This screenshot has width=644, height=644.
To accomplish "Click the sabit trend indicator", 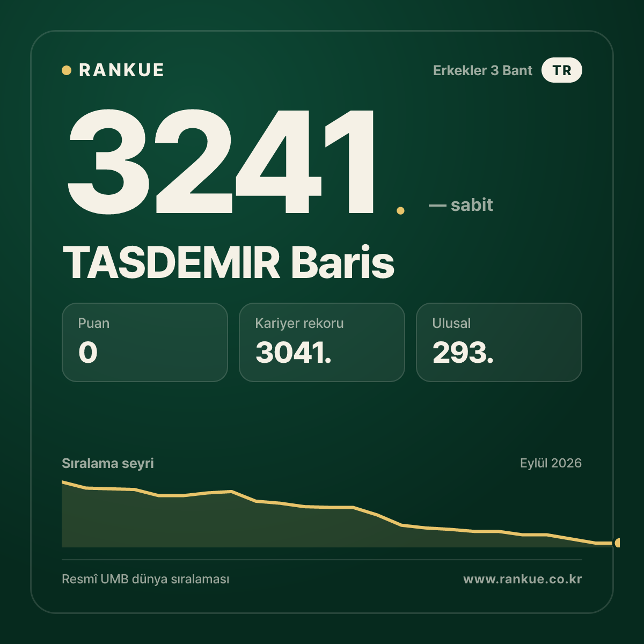I will tap(461, 204).
